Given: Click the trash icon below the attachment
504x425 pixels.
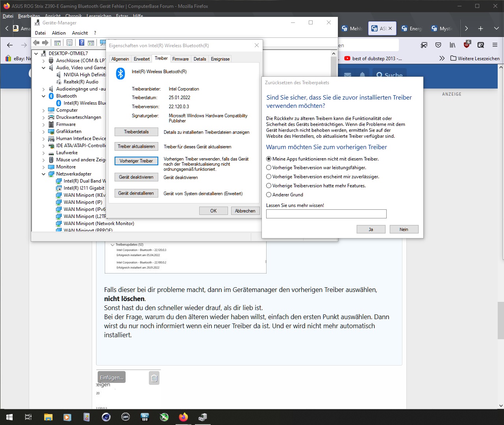Looking at the screenshot, I should tap(154, 378).
